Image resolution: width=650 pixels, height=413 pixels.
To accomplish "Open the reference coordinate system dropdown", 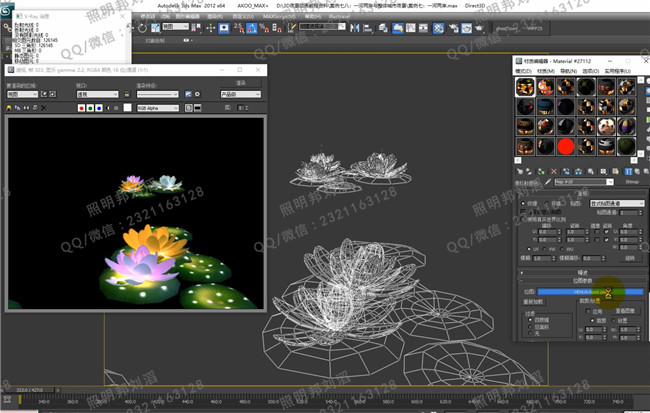I will 176,27.
